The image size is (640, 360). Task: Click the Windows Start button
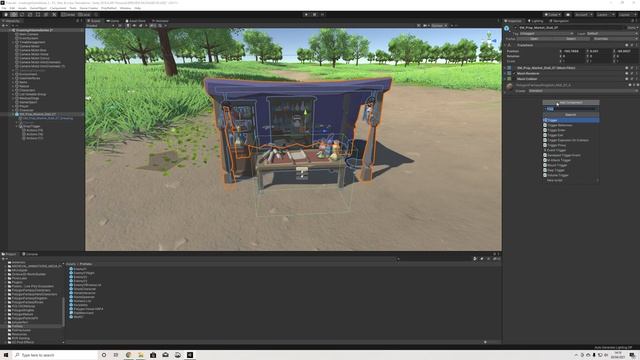[6, 355]
